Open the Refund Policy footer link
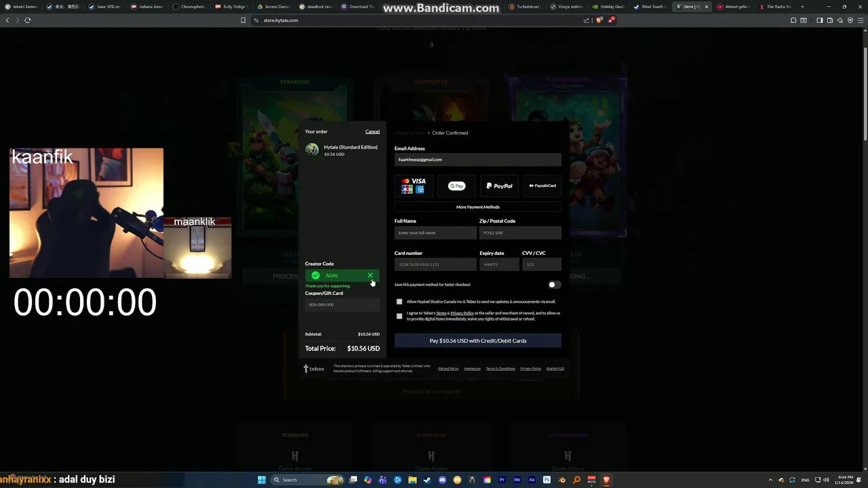Viewport: 868px width, 488px height. (448, 369)
